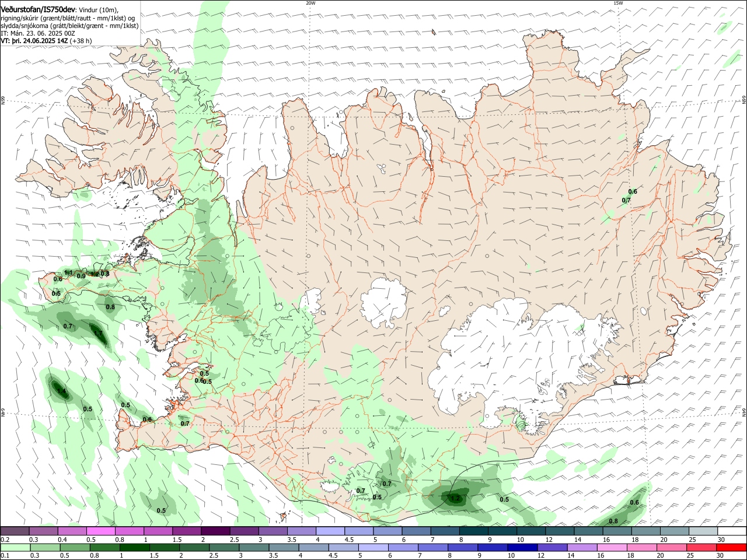Image resolution: width=747 pixels, height=560 pixels.
Task: Click rain legend swatch between 1 and 1.5
Action: click(x=134, y=547)
